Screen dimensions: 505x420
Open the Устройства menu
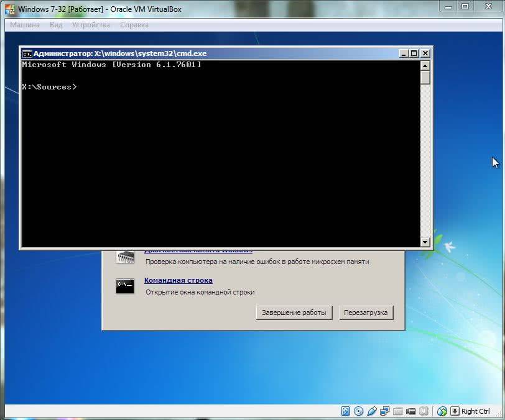click(x=91, y=25)
